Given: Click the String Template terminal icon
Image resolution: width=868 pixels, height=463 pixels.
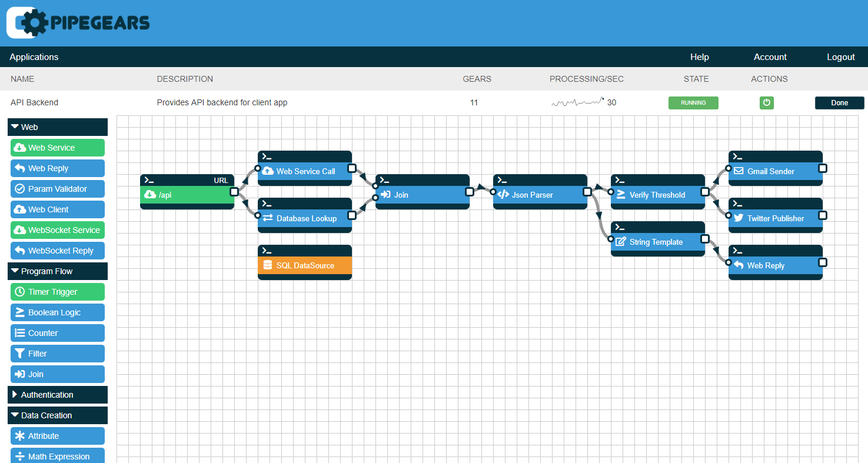Looking at the screenshot, I should (620, 227).
